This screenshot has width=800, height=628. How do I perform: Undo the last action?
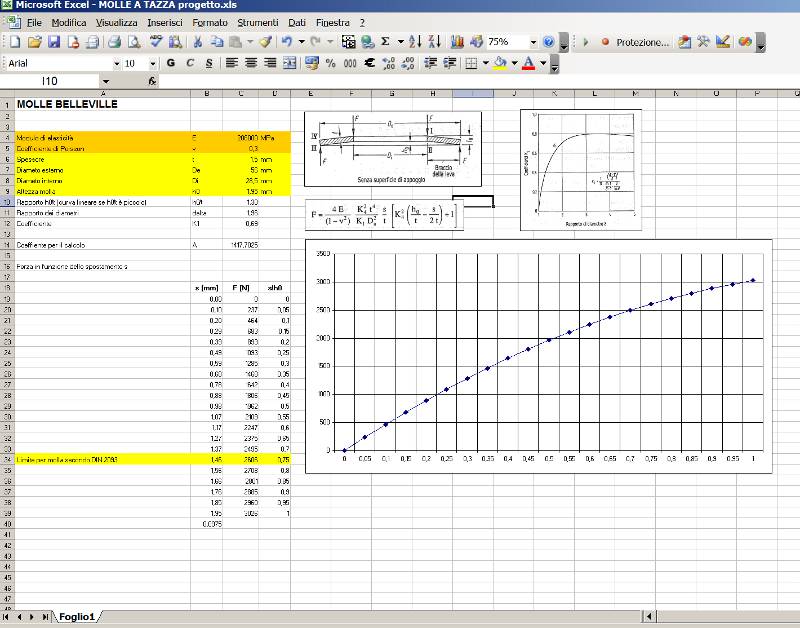click(x=287, y=42)
